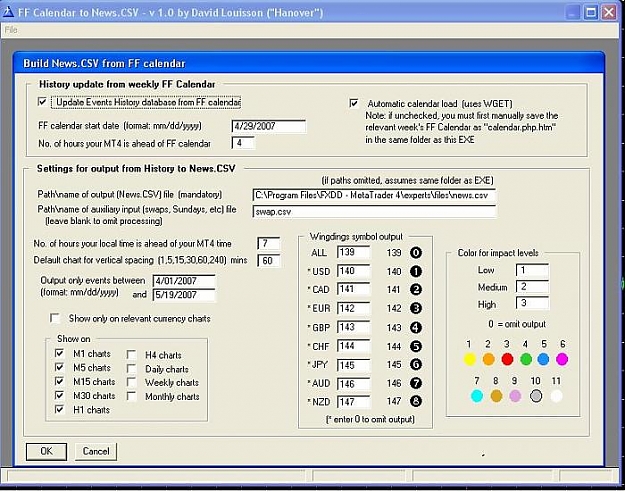
Task: Click the default chart mins field showing 60
Action: coord(269,260)
